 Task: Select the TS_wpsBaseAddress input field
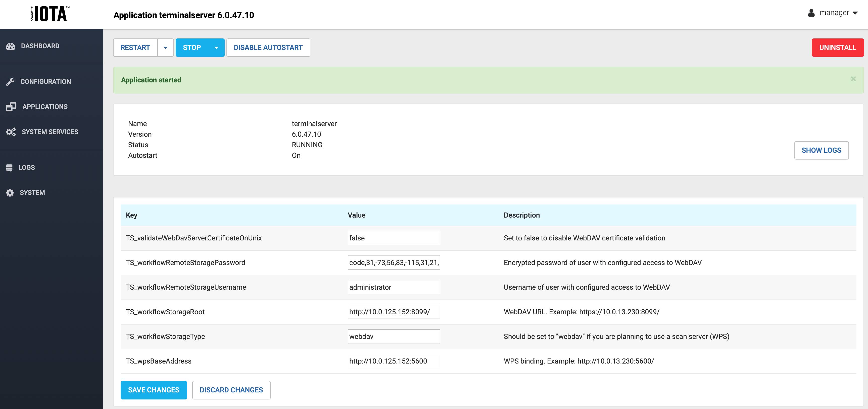[394, 361]
